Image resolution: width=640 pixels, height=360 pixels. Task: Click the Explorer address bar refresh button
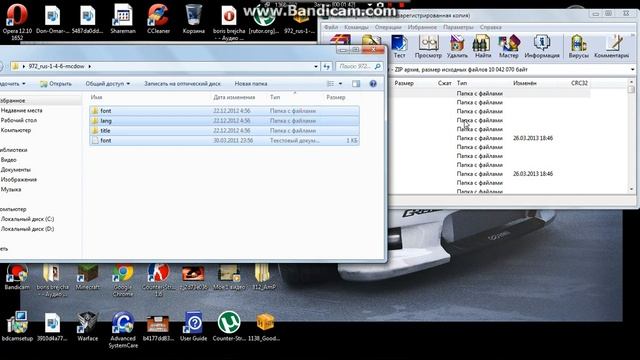327,66
